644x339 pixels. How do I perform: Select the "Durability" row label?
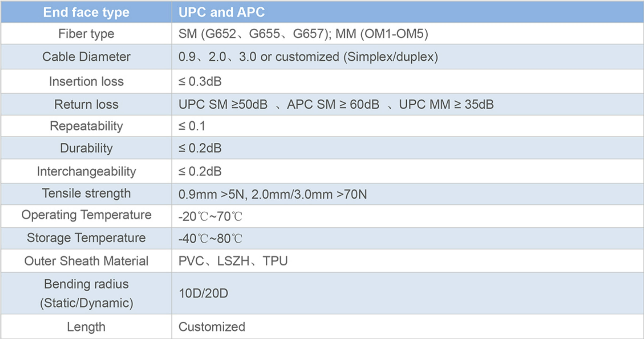[86, 148]
